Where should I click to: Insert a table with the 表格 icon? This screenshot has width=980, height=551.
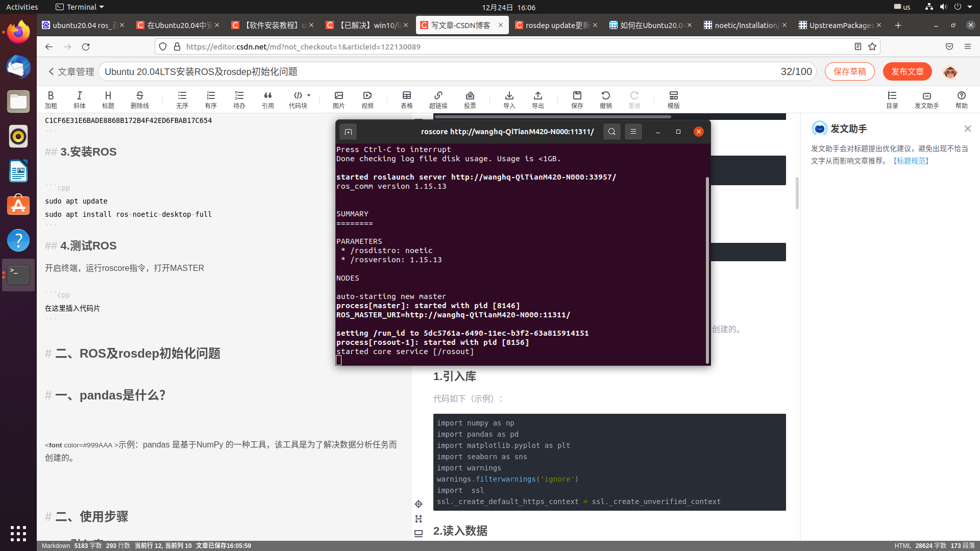click(x=406, y=99)
